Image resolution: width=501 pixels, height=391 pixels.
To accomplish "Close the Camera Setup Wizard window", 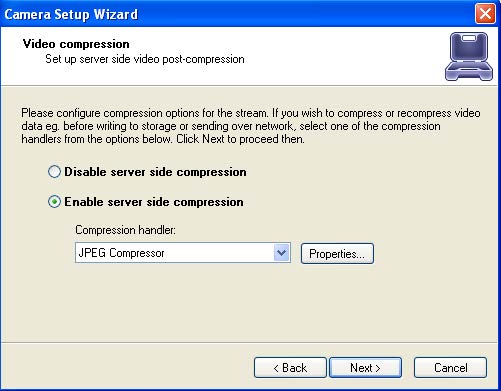I will click(485, 14).
